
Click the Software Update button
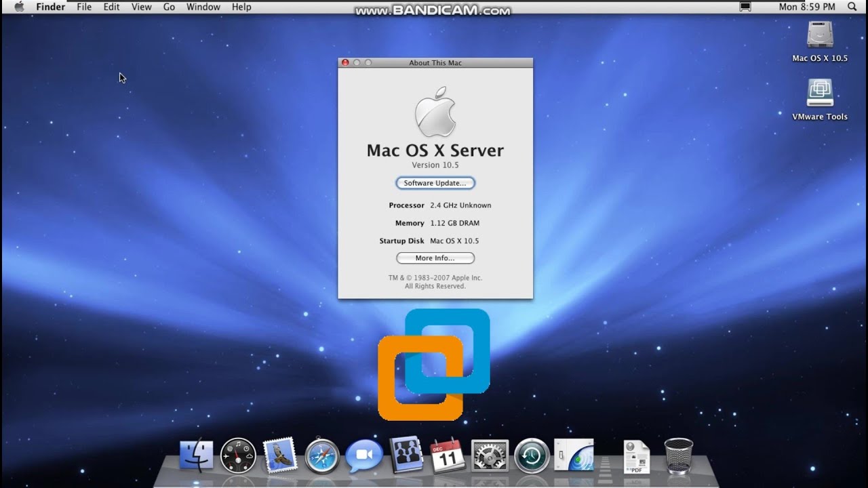pyautogui.click(x=435, y=183)
